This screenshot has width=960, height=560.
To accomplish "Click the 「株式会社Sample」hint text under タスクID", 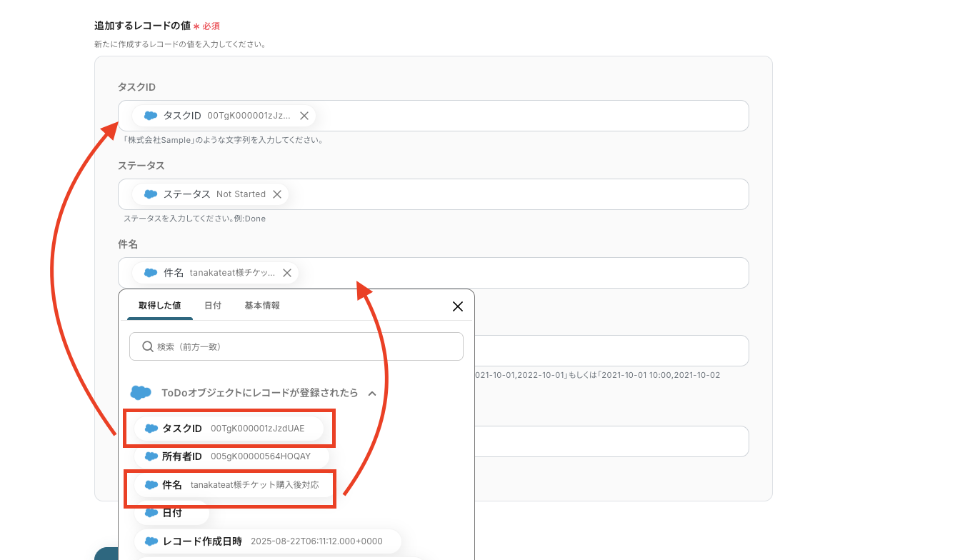I will [223, 140].
